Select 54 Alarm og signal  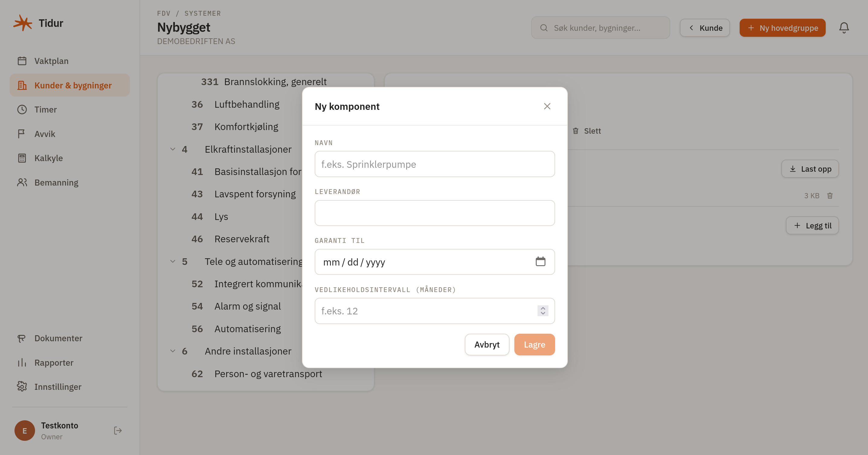pos(236,306)
